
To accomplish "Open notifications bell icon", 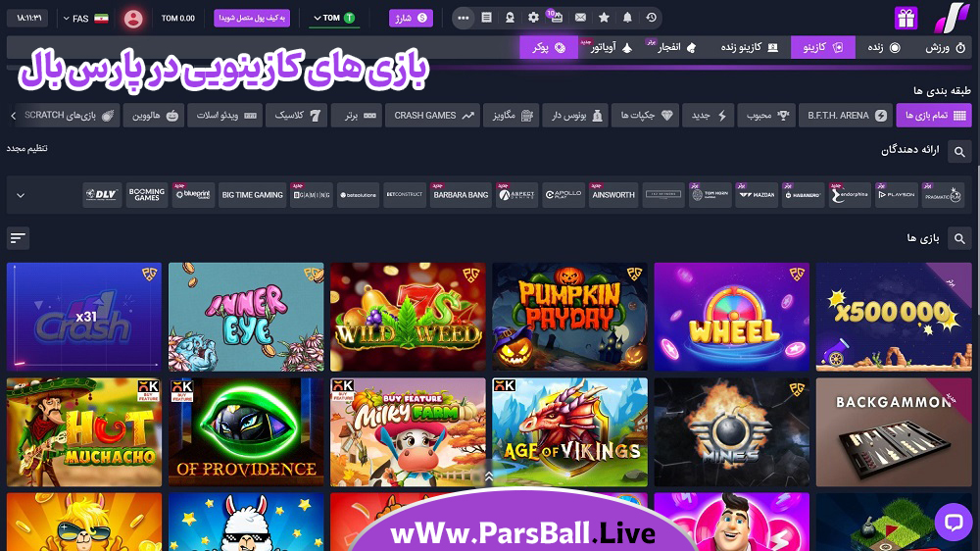I will (x=627, y=18).
